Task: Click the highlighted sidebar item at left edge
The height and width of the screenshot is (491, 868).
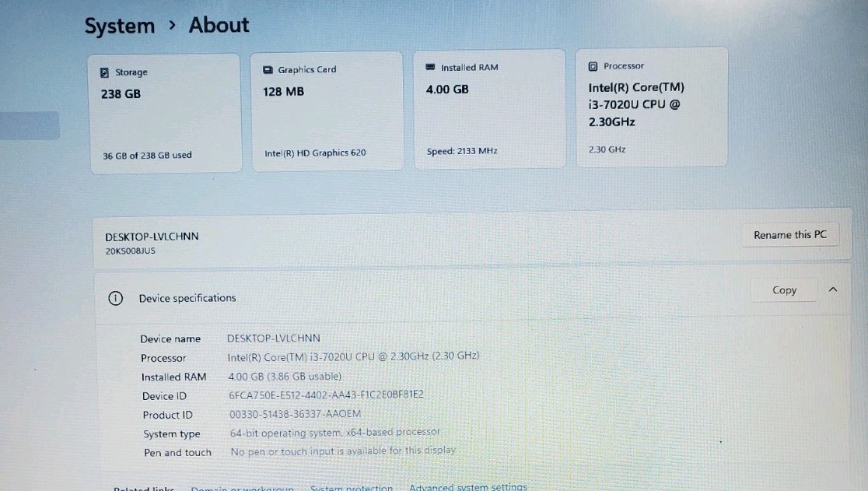Action: click(30, 125)
